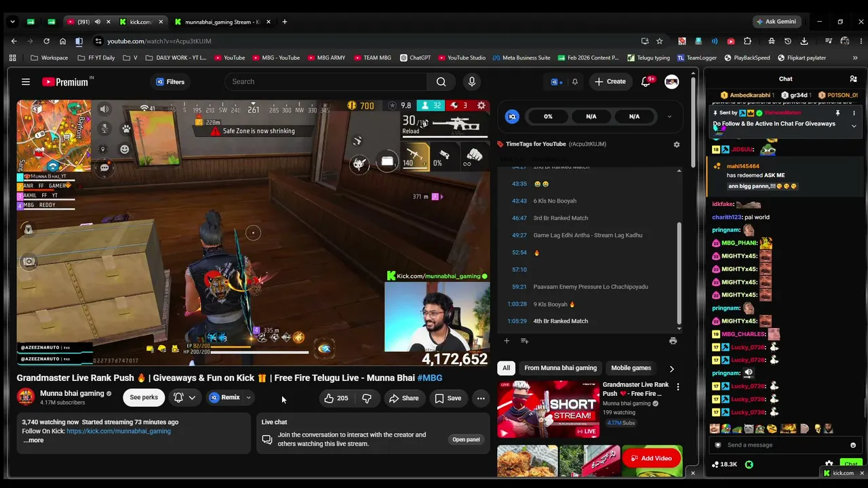
Task: Open the browser downloads icon
Action: (804, 41)
